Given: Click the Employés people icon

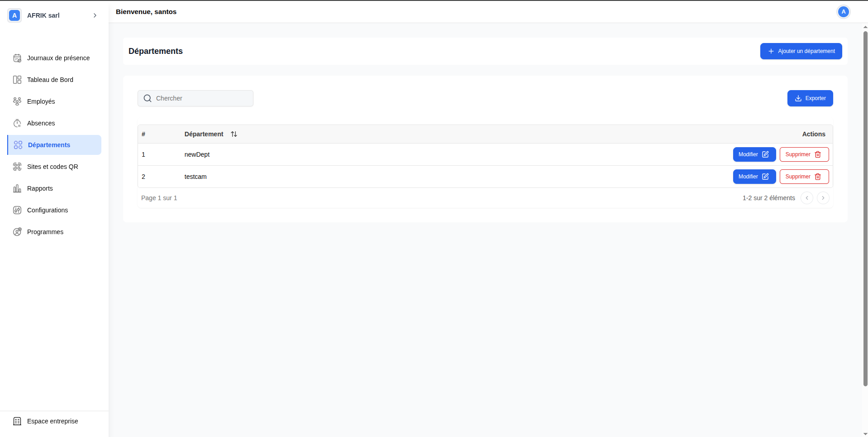Looking at the screenshot, I should (17, 101).
